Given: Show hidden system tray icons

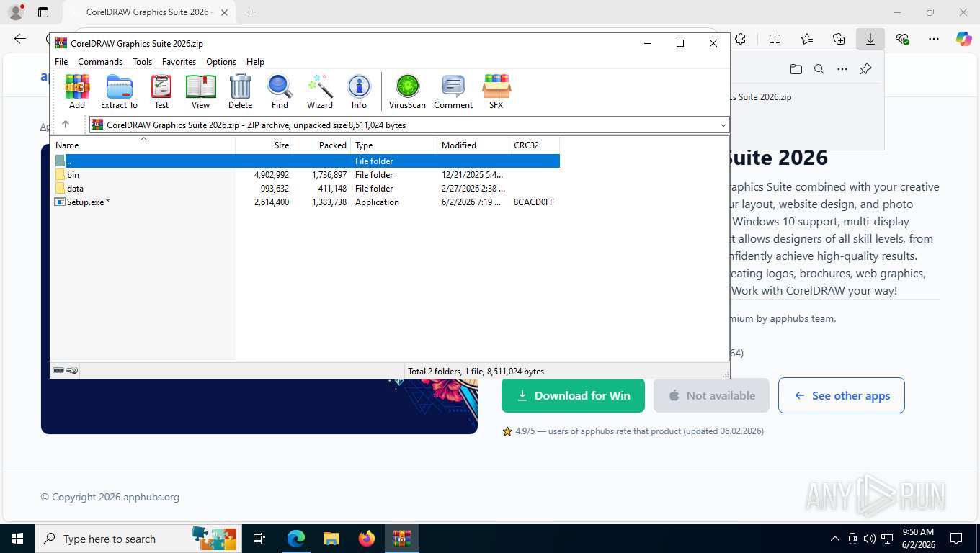Looking at the screenshot, I should [835, 539].
